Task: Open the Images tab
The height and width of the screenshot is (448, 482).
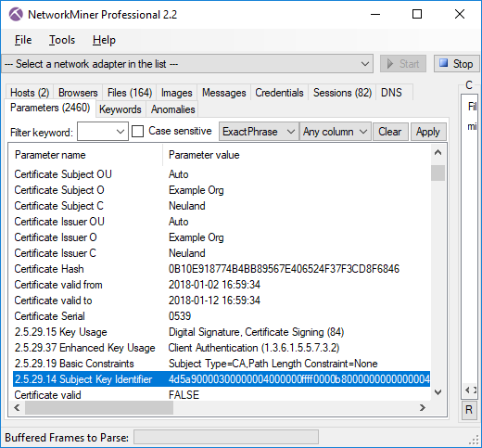Action: point(177,93)
